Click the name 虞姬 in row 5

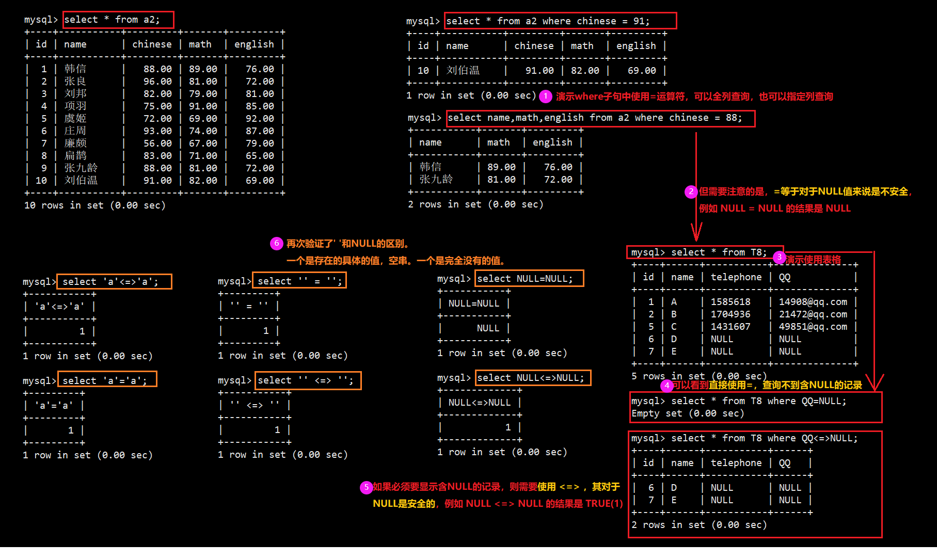75,119
